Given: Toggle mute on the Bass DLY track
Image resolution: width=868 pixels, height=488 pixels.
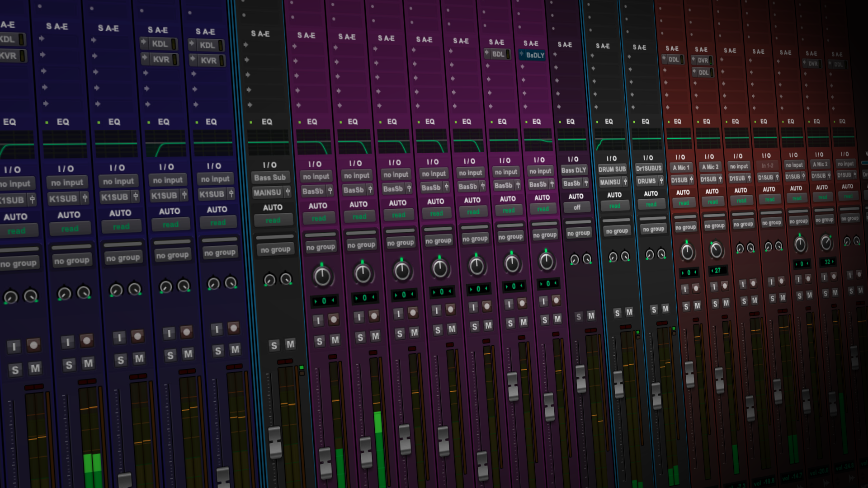Looking at the screenshot, I should 591,316.
